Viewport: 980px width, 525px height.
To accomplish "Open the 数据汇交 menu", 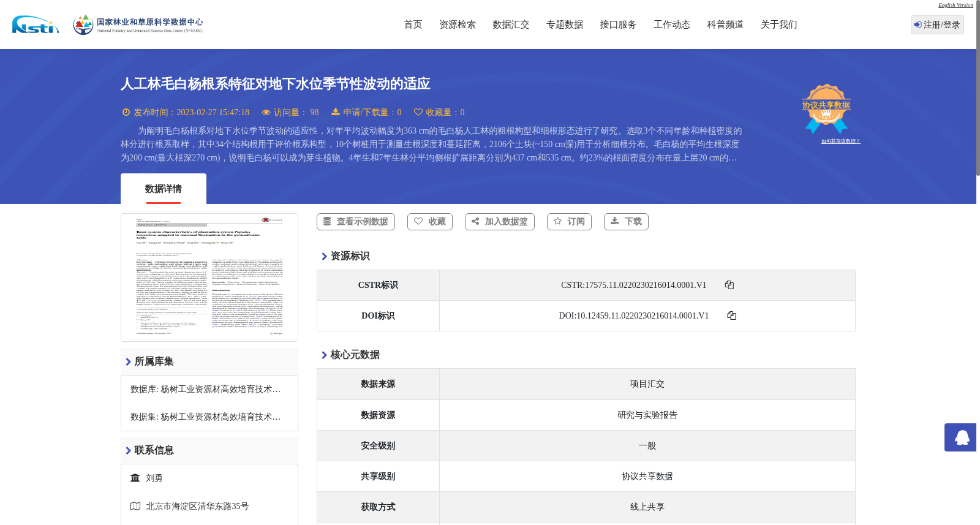I will [x=511, y=25].
